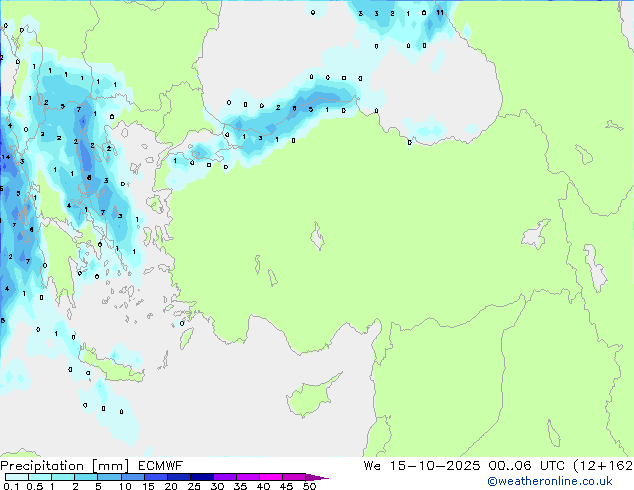Click the 'We' weekday label in the footer

372,466
